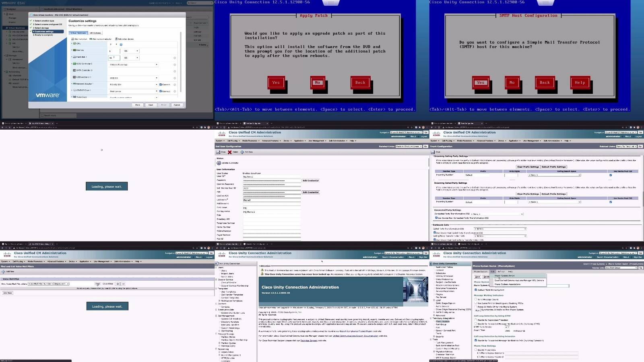
Task: Click Edit Credential next to the Password field
Action: click(311, 181)
